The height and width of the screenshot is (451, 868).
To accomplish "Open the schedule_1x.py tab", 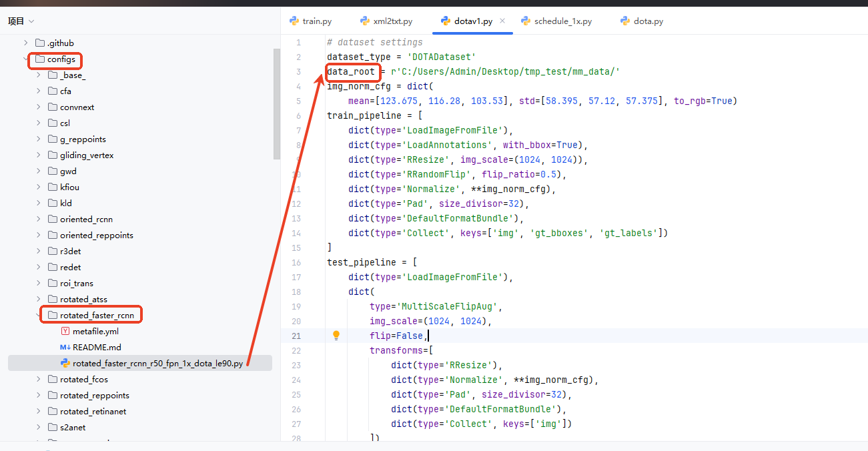I will [556, 21].
